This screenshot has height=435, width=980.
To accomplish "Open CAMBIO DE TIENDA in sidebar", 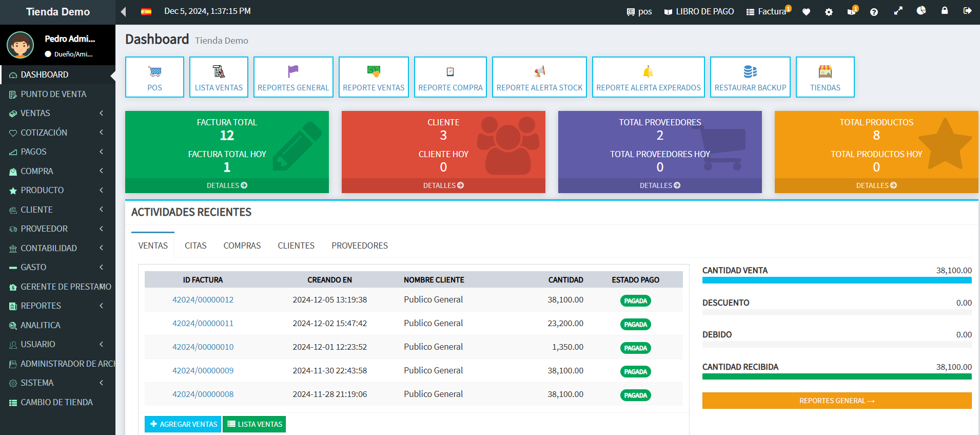I will click(x=57, y=402).
